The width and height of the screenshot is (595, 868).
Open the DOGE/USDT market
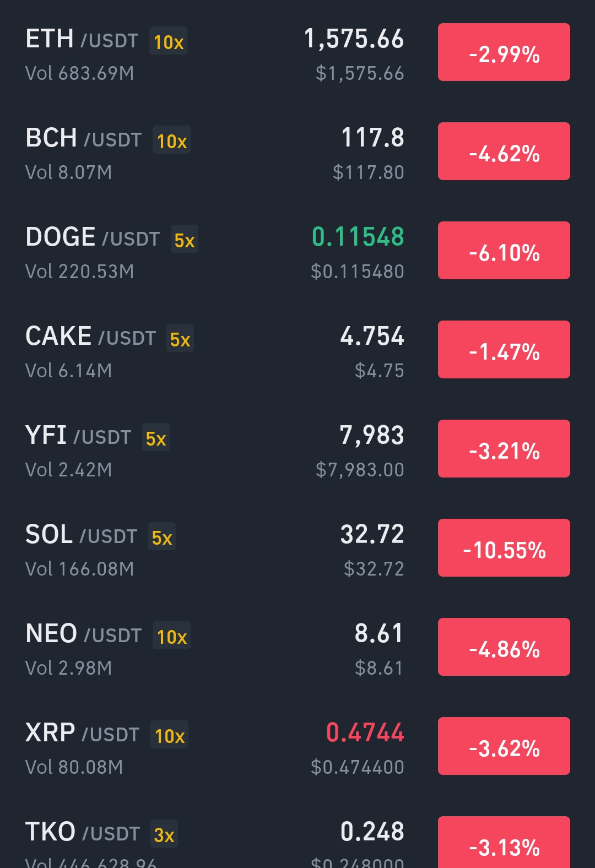coord(297,252)
